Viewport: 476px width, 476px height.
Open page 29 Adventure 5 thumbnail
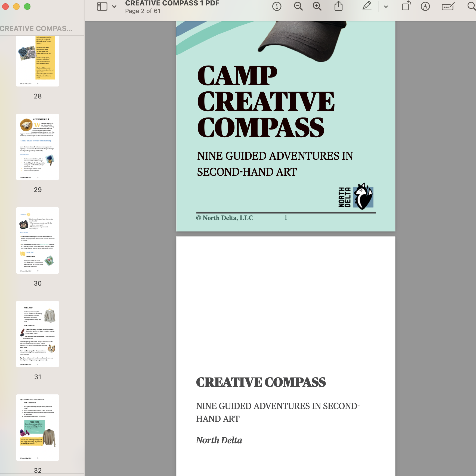[x=38, y=147]
